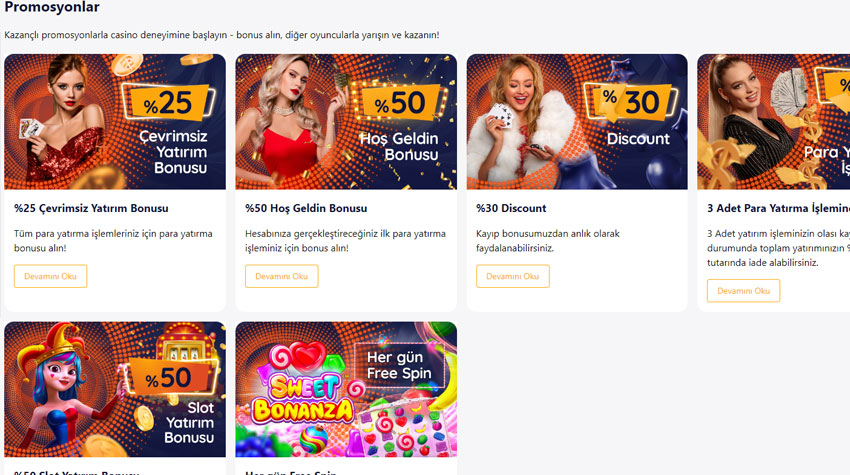Image resolution: width=850 pixels, height=475 pixels.
Task: Click Devamını Oku under %25 Çevrimsiz Yatırım Bonusu
Action: pyautogui.click(x=50, y=276)
